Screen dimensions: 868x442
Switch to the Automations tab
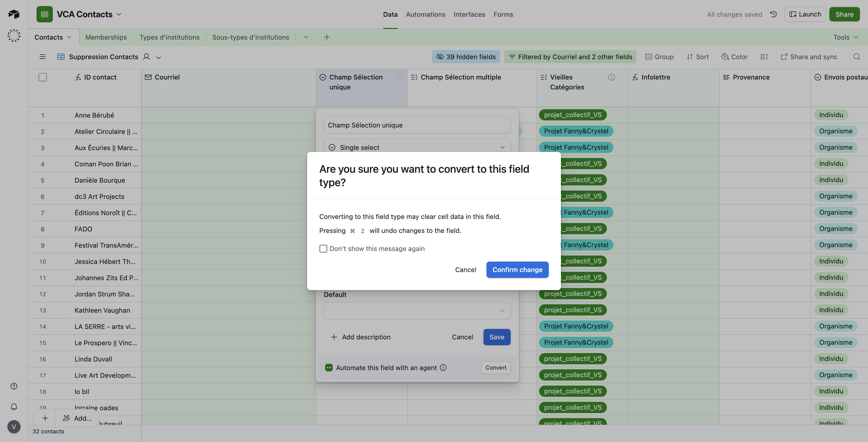(x=425, y=14)
